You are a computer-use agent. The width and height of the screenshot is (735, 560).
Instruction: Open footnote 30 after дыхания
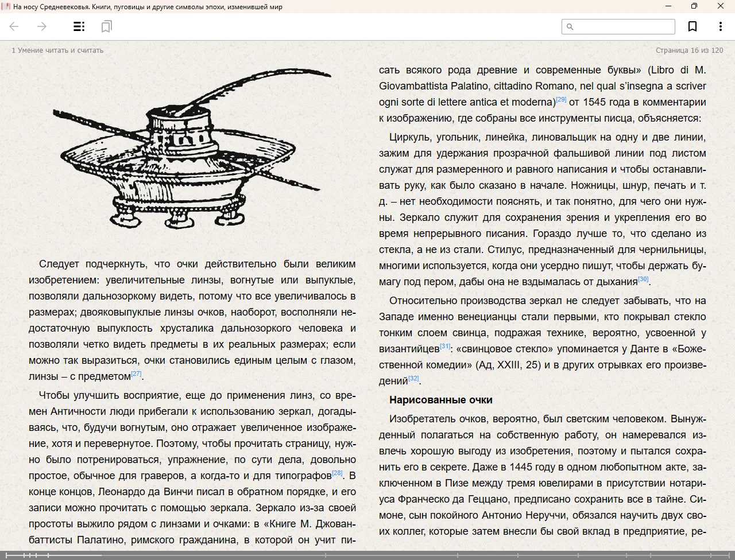643,279
